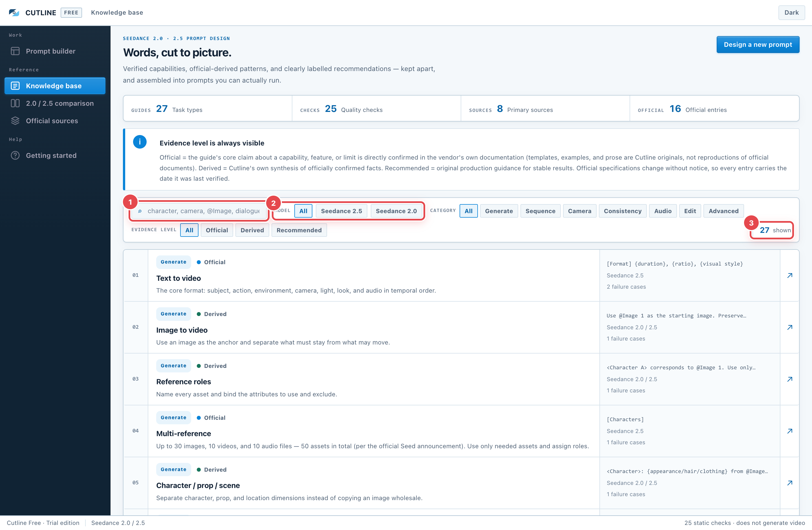The width and height of the screenshot is (812, 530).
Task: Click the FREE plan badge
Action: click(x=71, y=13)
